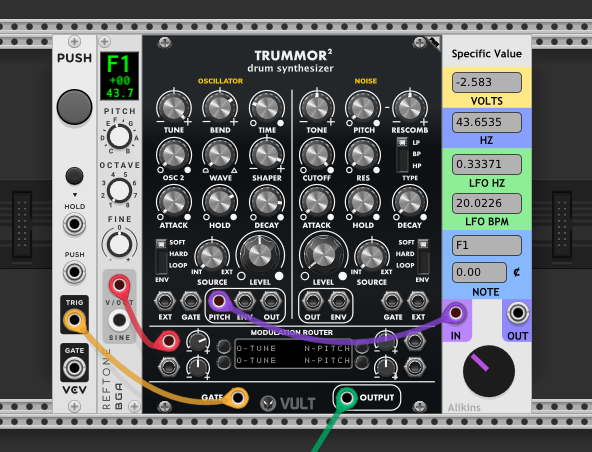Click the GATE output jack on VCV module
This screenshot has height=452, width=592.
[74, 367]
